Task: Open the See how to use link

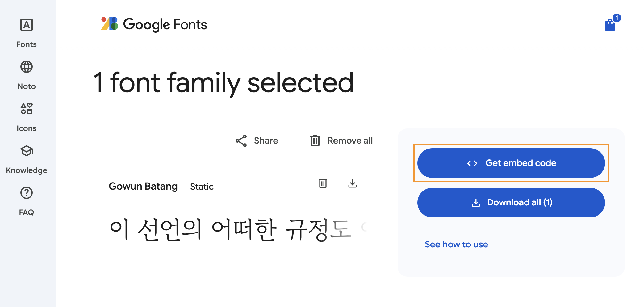Action: (456, 245)
